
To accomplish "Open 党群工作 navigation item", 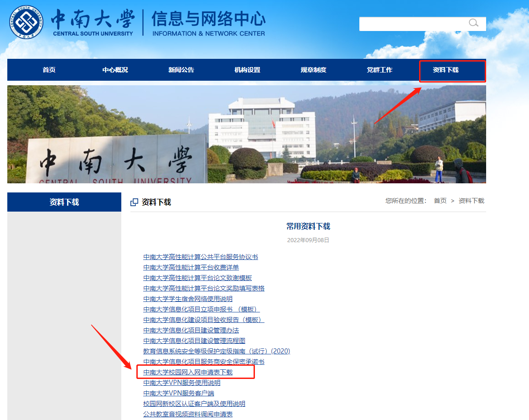I will (x=379, y=70).
